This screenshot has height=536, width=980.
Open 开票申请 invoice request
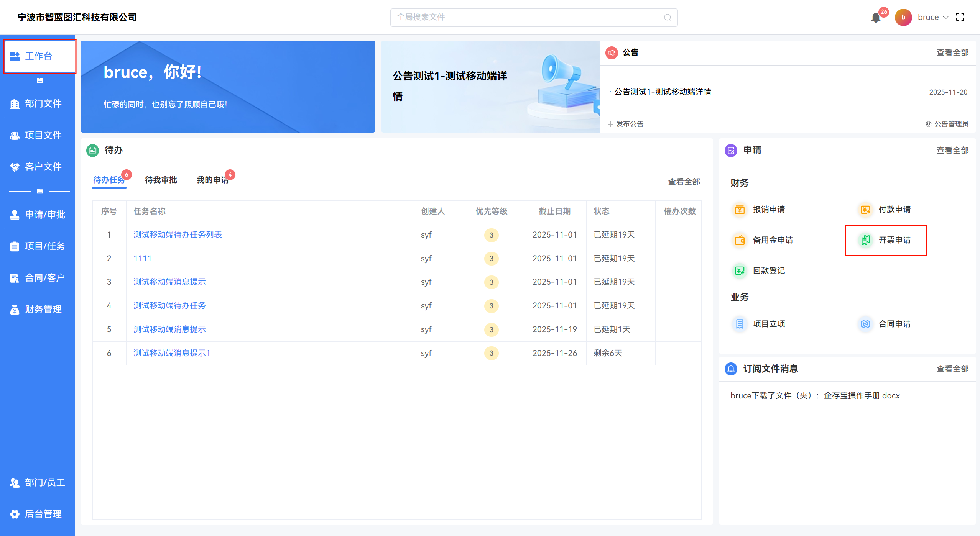click(x=894, y=240)
